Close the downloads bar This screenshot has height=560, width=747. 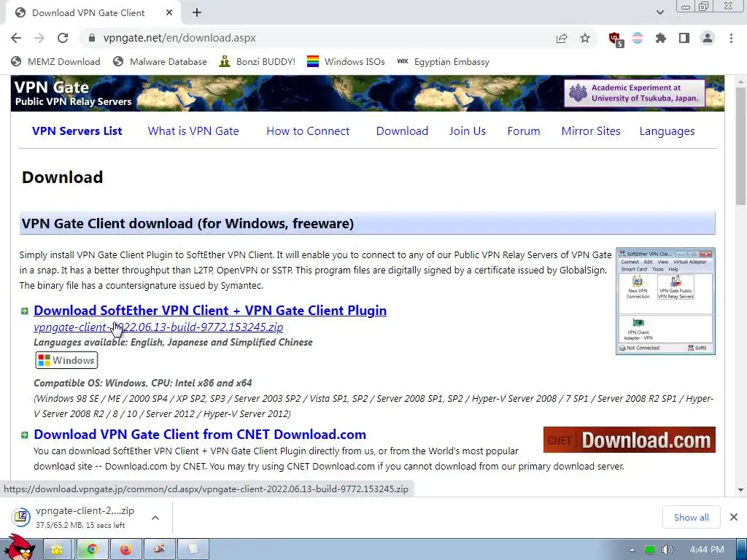click(x=734, y=517)
